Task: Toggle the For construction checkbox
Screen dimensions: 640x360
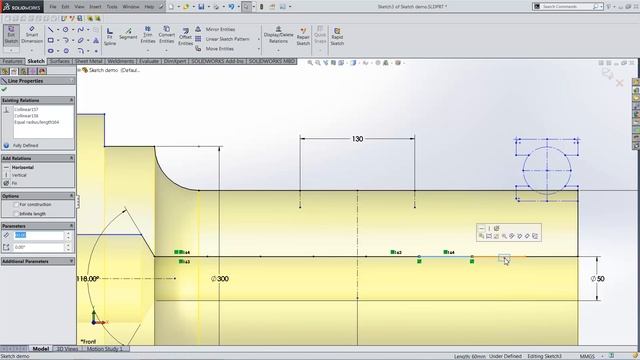Action: (x=16, y=204)
